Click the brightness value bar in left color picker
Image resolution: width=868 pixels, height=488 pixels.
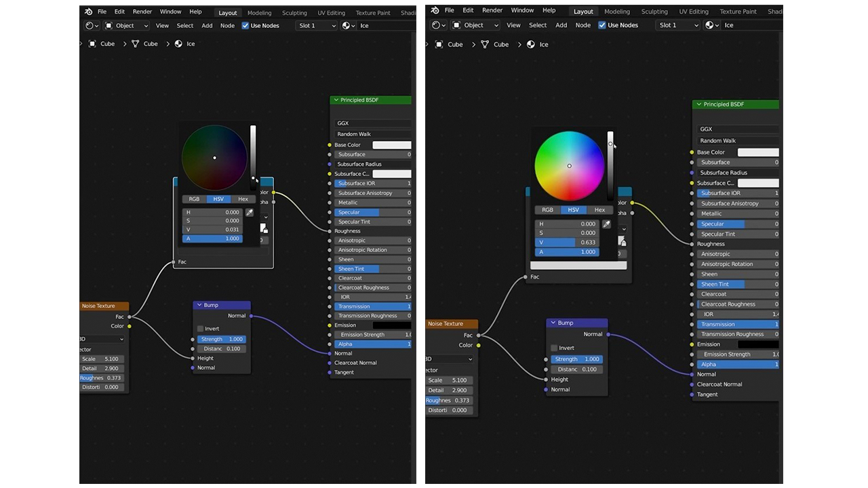[x=253, y=157]
